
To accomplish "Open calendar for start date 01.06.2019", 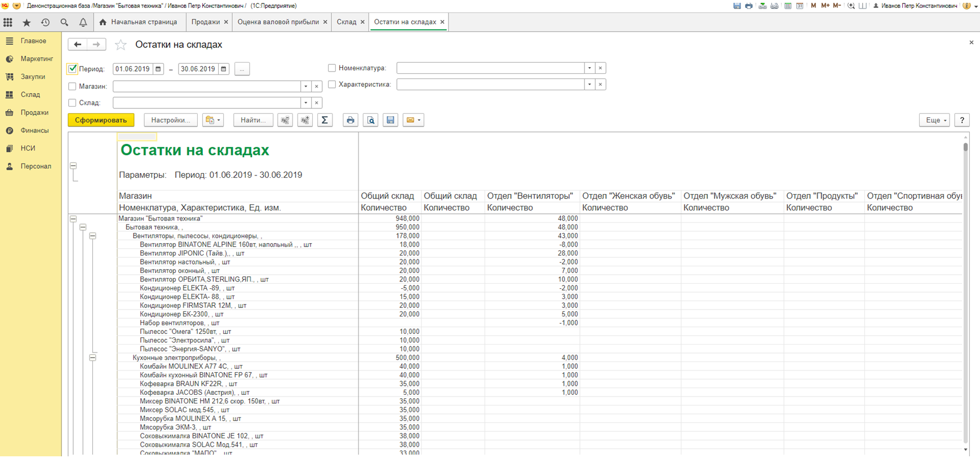I will tap(158, 69).
